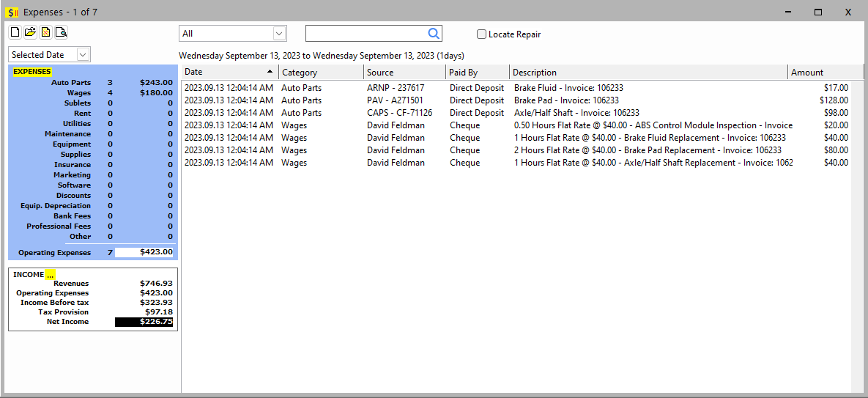Image resolution: width=868 pixels, height=398 pixels.
Task: Click the Equip. Depreciation summary row
Action: click(93, 205)
